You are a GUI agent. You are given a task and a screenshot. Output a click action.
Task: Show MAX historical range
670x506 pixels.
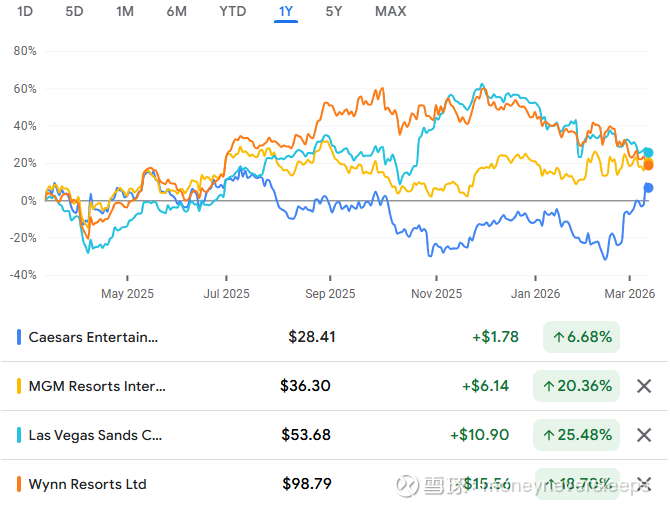pos(390,12)
